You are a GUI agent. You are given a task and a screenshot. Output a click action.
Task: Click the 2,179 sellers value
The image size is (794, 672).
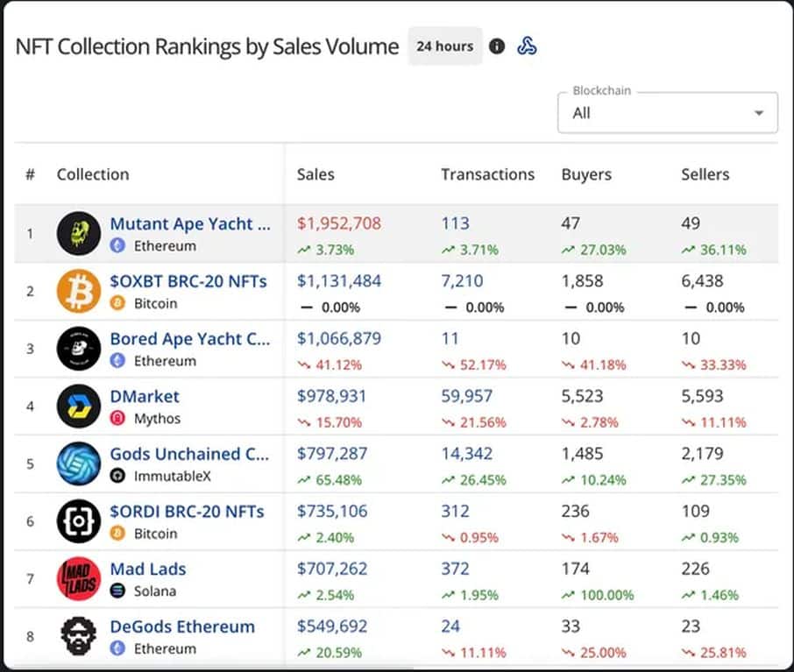(702, 454)
